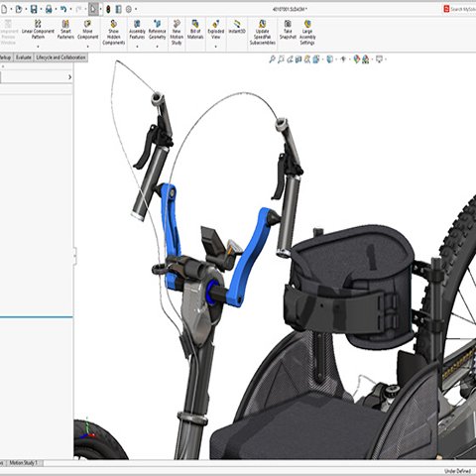The image size is (476, 476).
Task: Activate Zoom to Area tool
Action: (x=281, y=59)
